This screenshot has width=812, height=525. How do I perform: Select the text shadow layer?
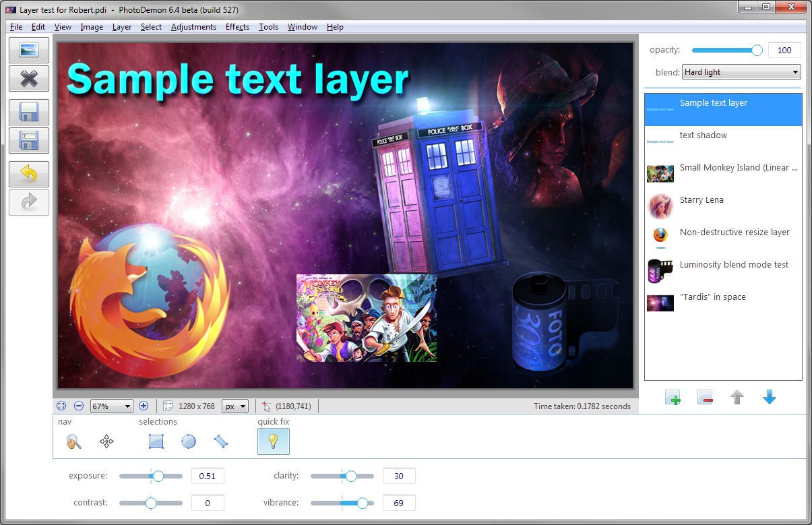[x=723, y=142]
